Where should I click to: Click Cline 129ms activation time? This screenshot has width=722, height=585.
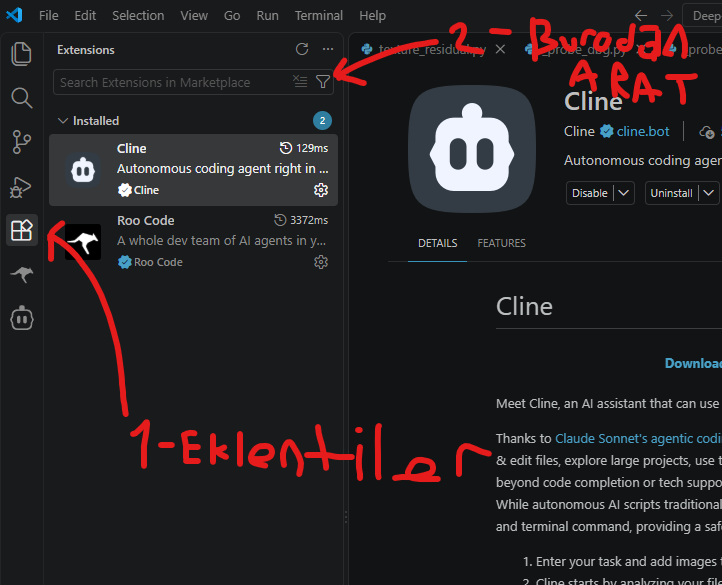pos(304,148)
